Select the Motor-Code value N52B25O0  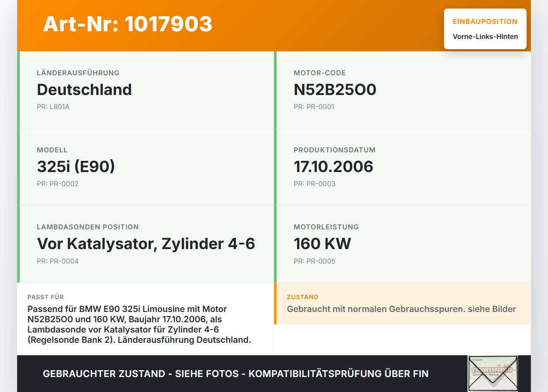pos(335,89)
